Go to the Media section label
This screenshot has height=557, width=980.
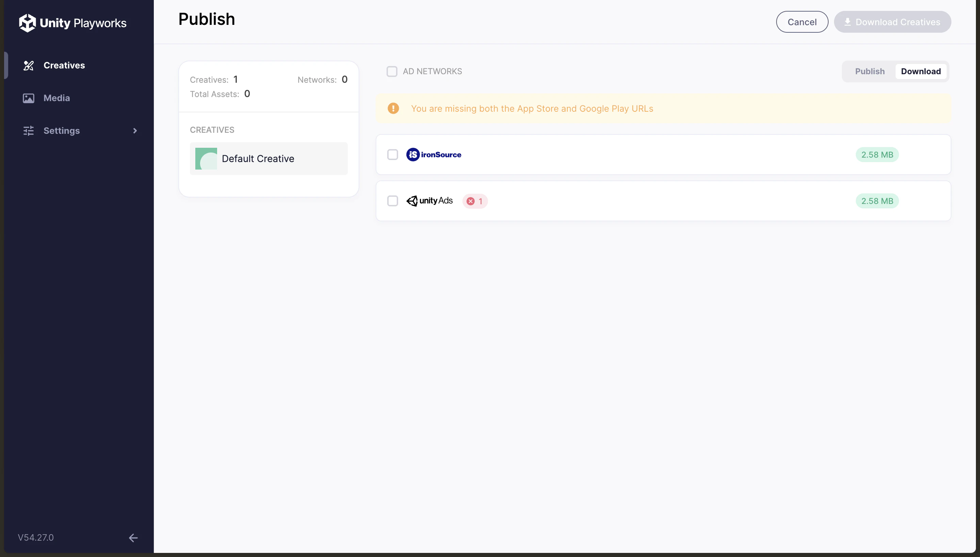pos(56,98)
